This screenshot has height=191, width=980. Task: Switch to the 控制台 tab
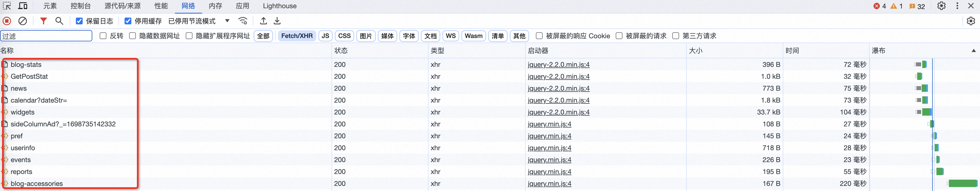click(81, 6)
